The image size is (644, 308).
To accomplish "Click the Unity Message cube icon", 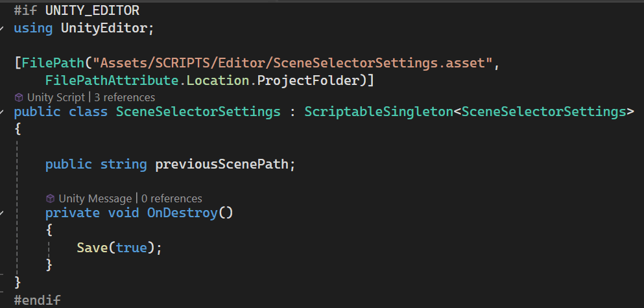I will tap(51, 198).
